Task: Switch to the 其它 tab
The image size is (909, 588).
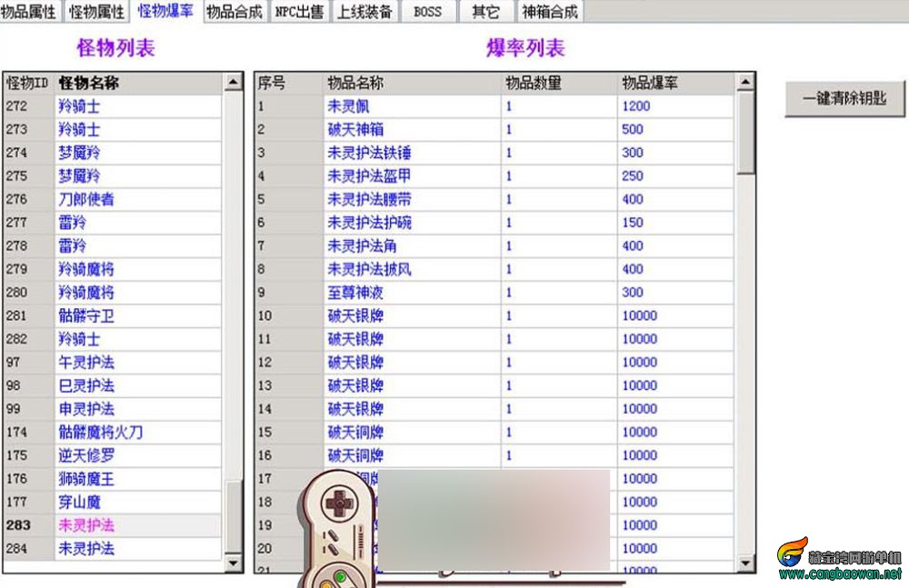Action: pyautogui.click(x=485, y=11)
